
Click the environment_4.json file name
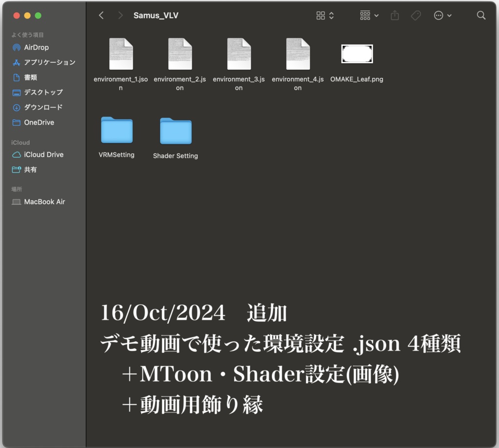click(298, 83)
